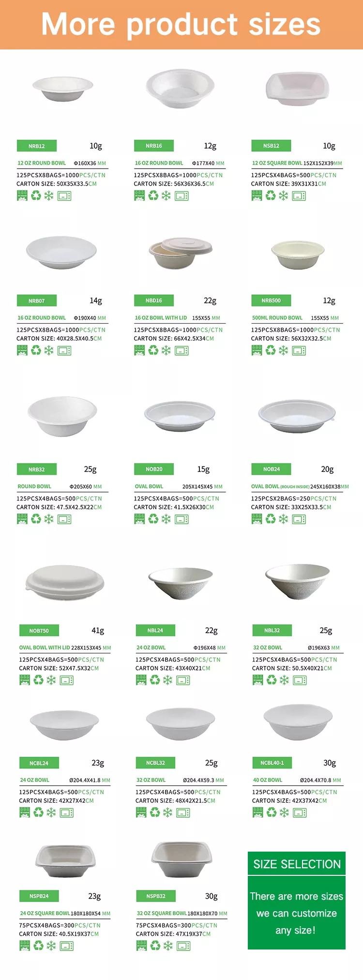Click the microwave icon under NCBL24 bowl
This screenshot has width=363, height=980.
pyautogui.click(x=67, y=812)
